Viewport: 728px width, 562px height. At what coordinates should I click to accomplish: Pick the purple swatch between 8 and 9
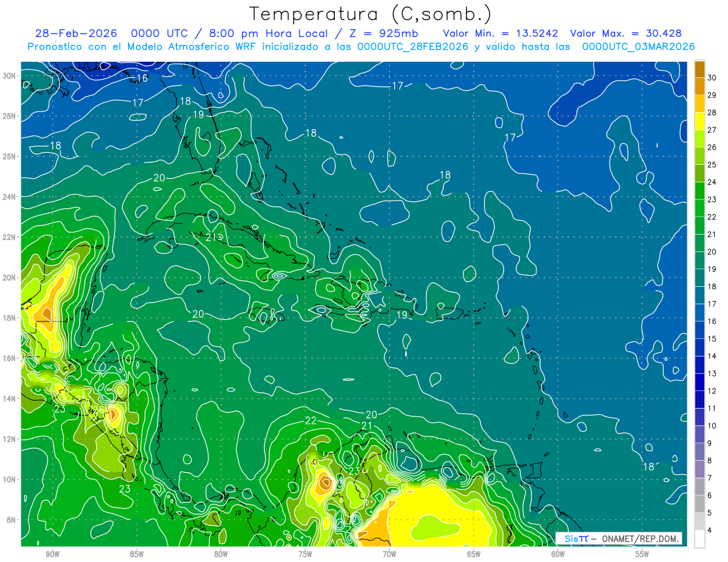point(699,452)
